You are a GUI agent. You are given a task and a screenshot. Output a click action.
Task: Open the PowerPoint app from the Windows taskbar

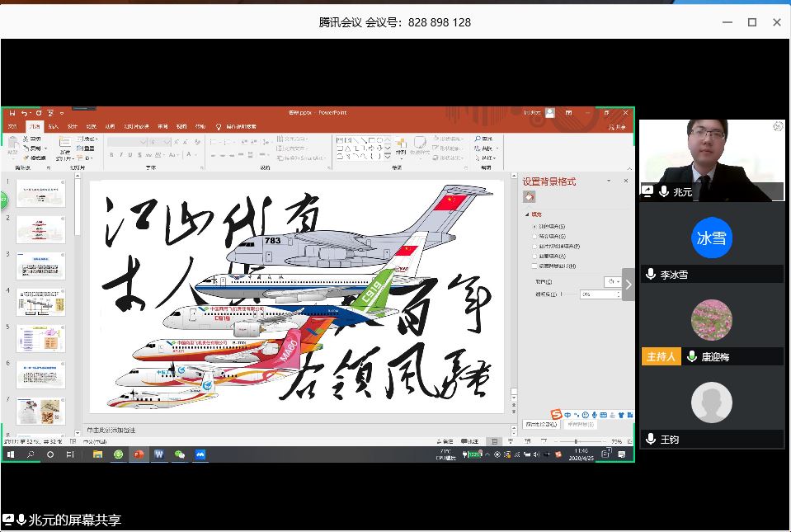pyautogui.click(x=139, y=454)
